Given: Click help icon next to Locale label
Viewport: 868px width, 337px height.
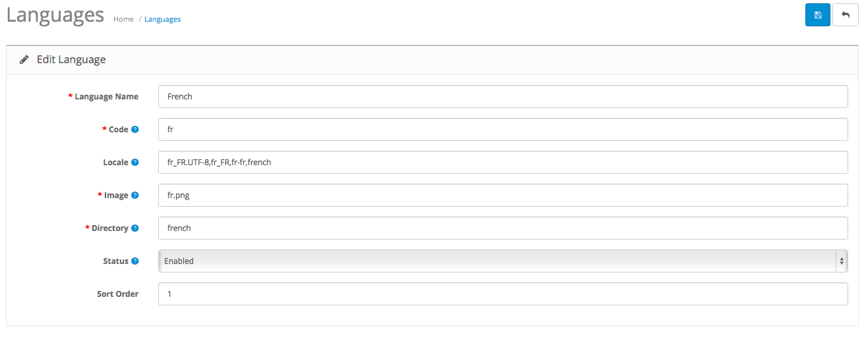Looking at the screenshot, I should [x=135, y=163].
